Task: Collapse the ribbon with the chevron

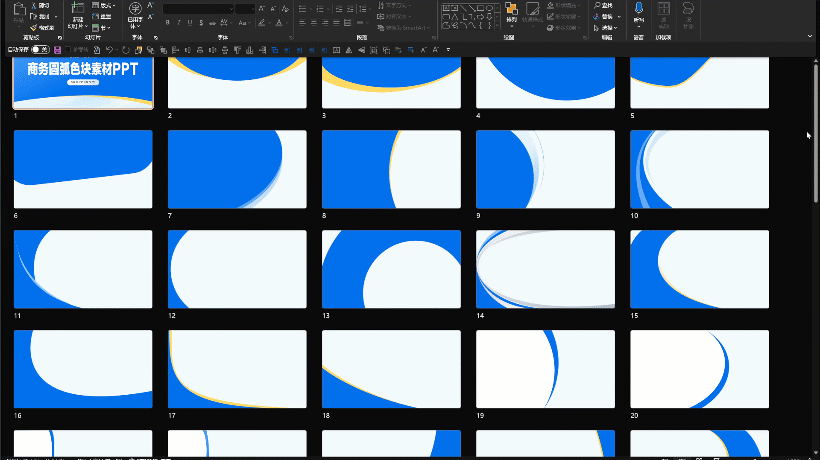Action: tap(810, 36)
